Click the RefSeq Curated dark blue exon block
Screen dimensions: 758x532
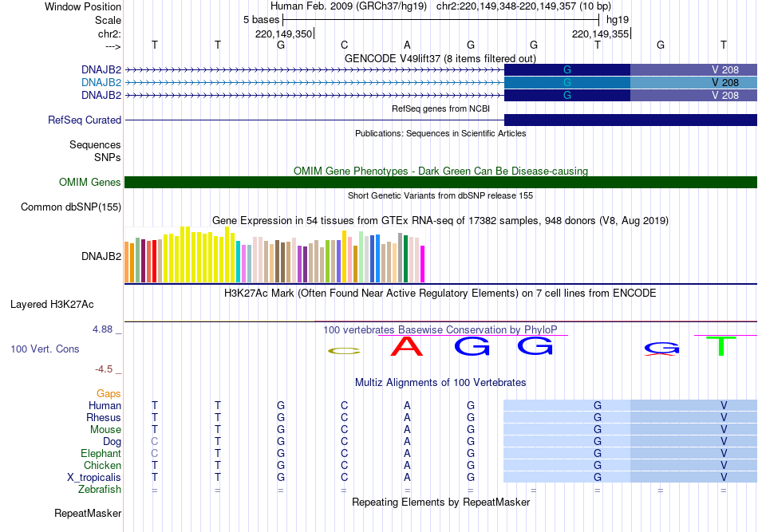pyautogui.click(x=630, y=120)
